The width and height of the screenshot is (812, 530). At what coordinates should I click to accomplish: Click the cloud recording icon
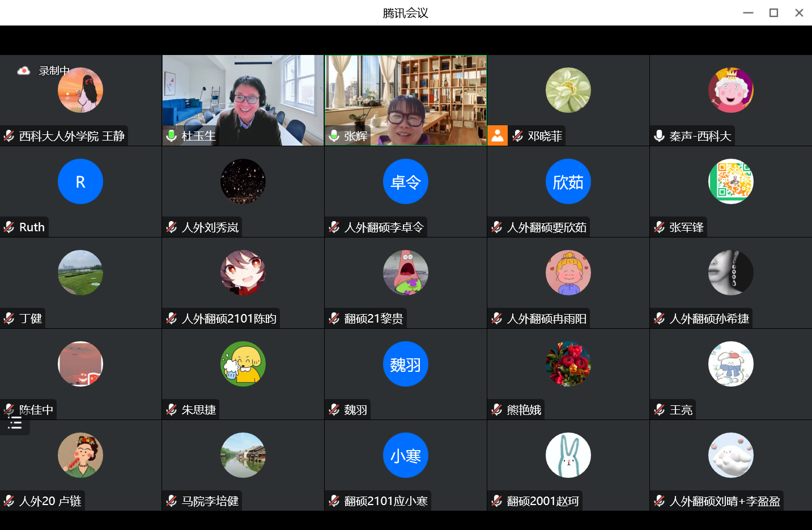24,71
